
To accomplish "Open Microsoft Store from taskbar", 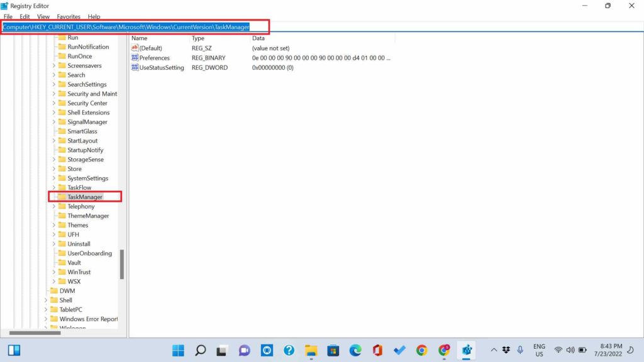I will pyautogui.click(x=333, y=350).
